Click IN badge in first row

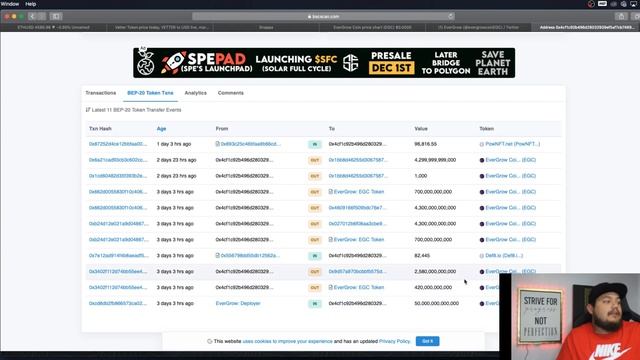pyautogui.click(x=315, y=144)
